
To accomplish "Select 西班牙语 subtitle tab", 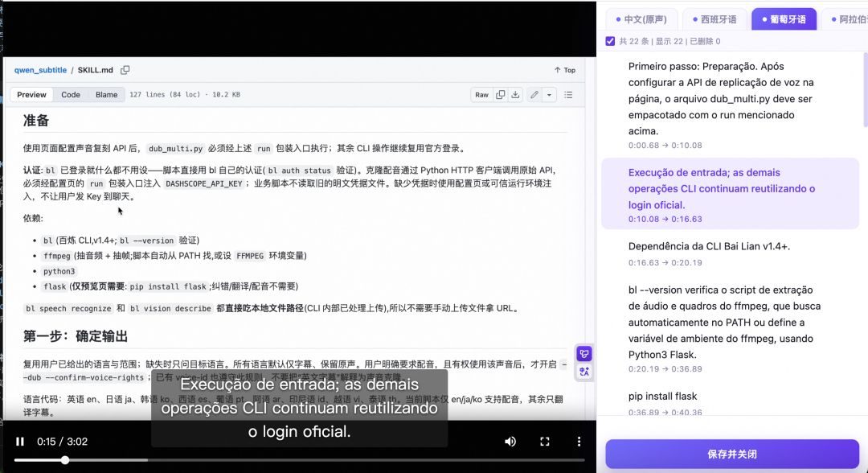I will 714,19.
